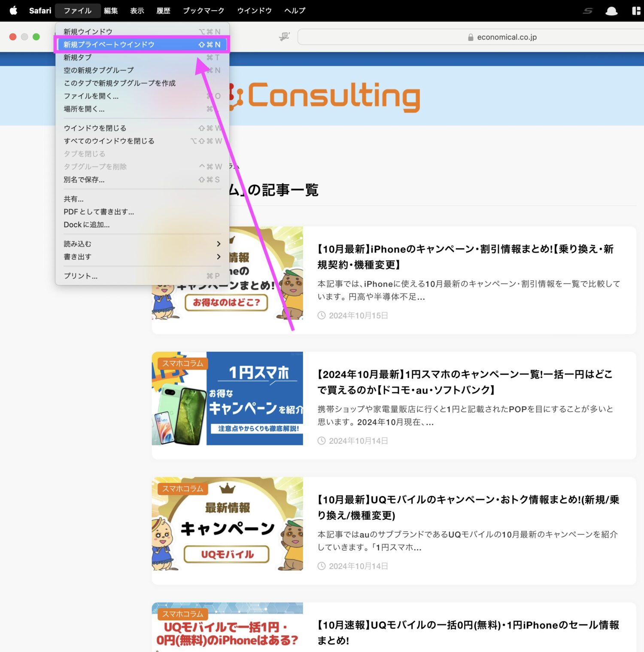This screenshot has height=652, width=644.
Task: Choose このタブで新規タブグループを作成
Action: coord(142,83)
